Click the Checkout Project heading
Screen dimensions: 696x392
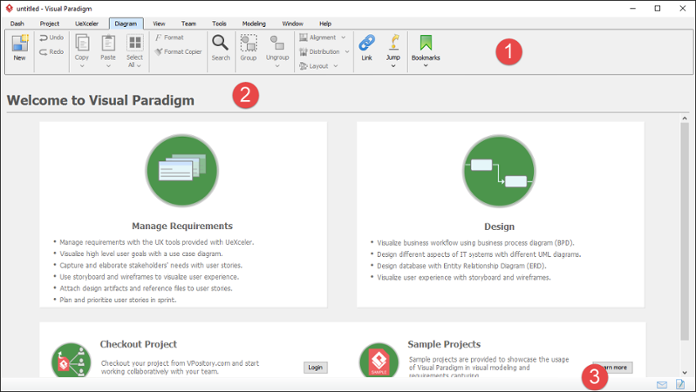point(138,344)
